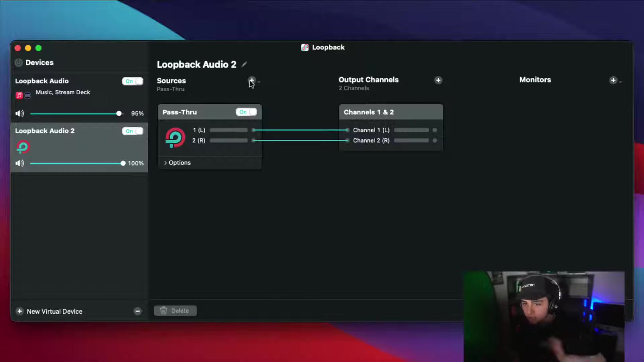The height and width of the screenshot is (362, 644).
Task: Click the Pass-Thru source logo icon
Action: click(x=175, y=137)
